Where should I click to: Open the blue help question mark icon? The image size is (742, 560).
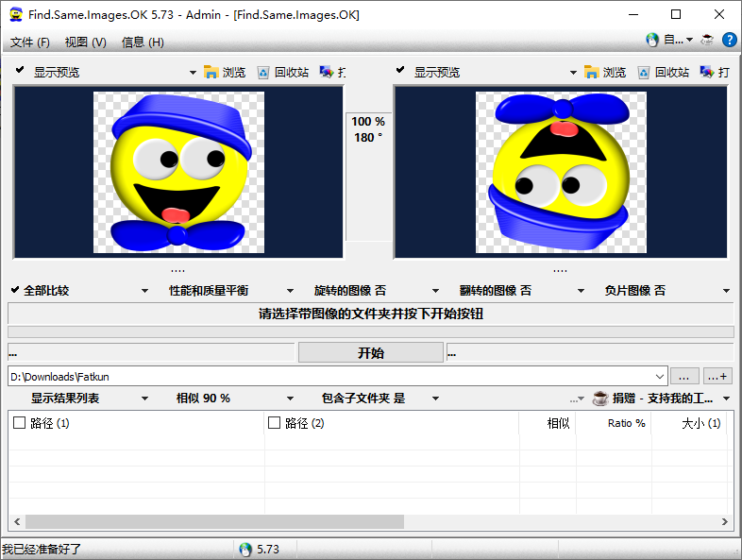(729, 40)
